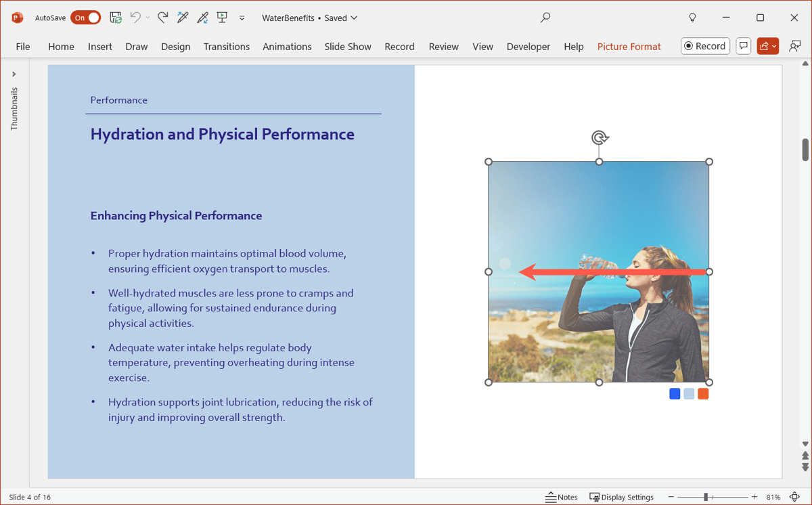This screenshot has height=505, width=812.
Task: Go to next slide double-arrow button
Action: pyautogui.click(x=805, y=467)
